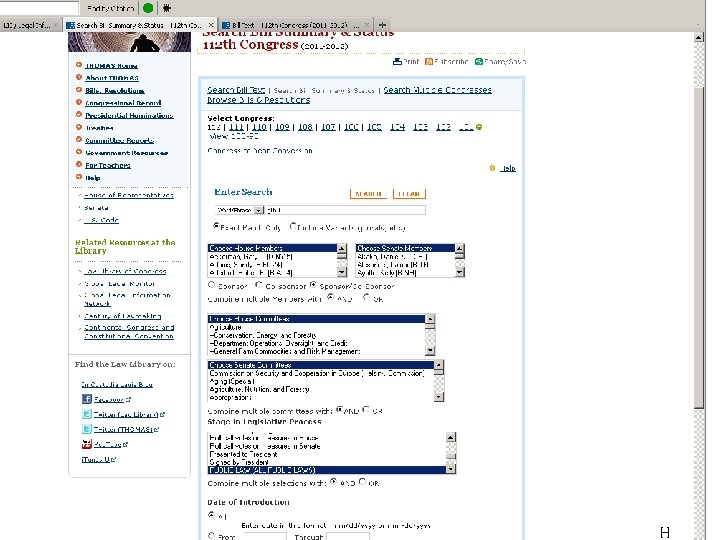Image resolution: width=720 pixels, height=540 pixels.
Task: Click bullet icon beside sidebar Help
Action: (x=79, y=176)
